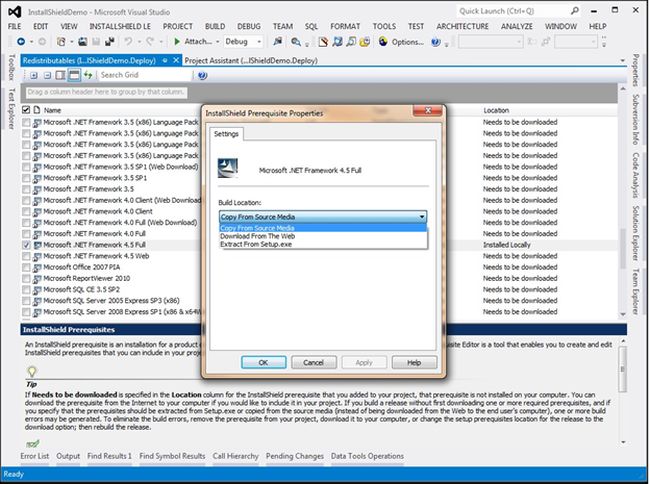
Task: Open the New Project dropdown arrow
Action: point(71,42)
